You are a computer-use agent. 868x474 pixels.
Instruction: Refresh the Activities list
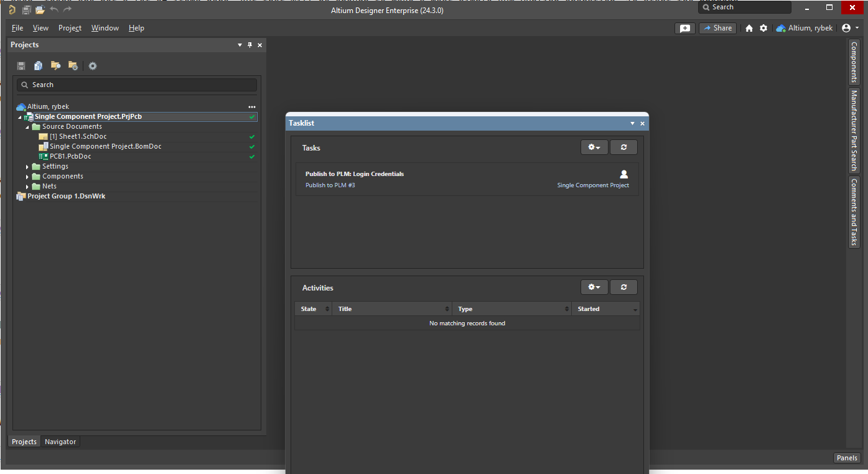pyautogui.click(x=623, y=287)
